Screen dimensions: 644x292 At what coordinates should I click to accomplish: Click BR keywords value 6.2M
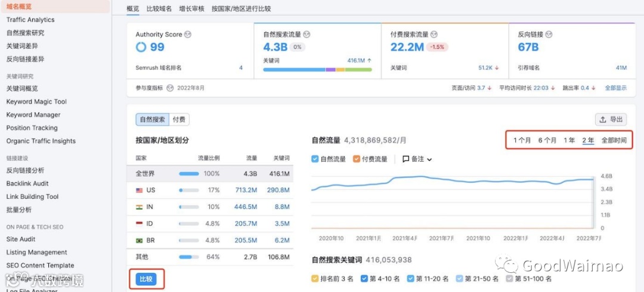[283, 240]
